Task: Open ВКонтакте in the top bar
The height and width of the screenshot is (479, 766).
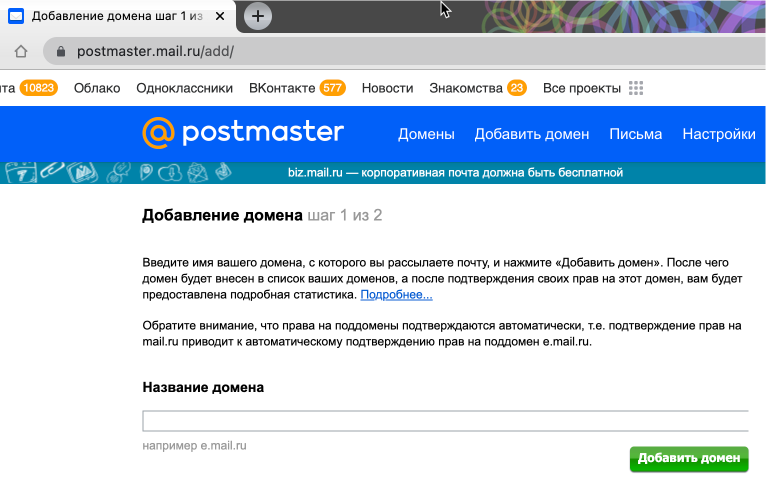Action: pyautogui.click(x=282, y=88)
